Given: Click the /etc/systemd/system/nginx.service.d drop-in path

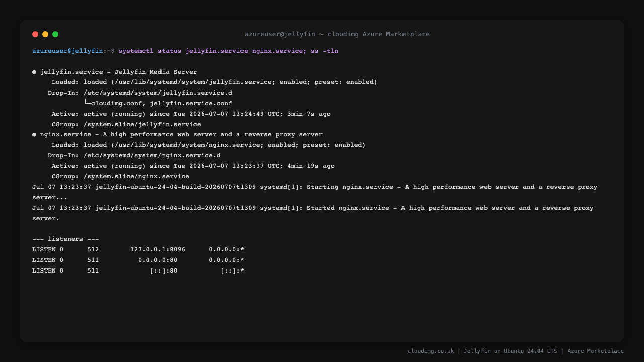Looking at the screenshot, I should tap(152, 155).
